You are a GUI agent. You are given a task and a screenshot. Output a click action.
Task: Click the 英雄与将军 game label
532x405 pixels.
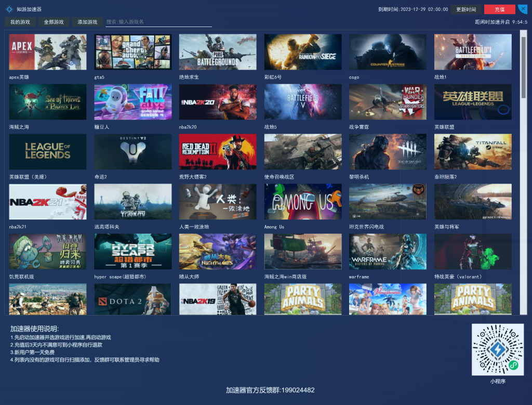(446, 227)
